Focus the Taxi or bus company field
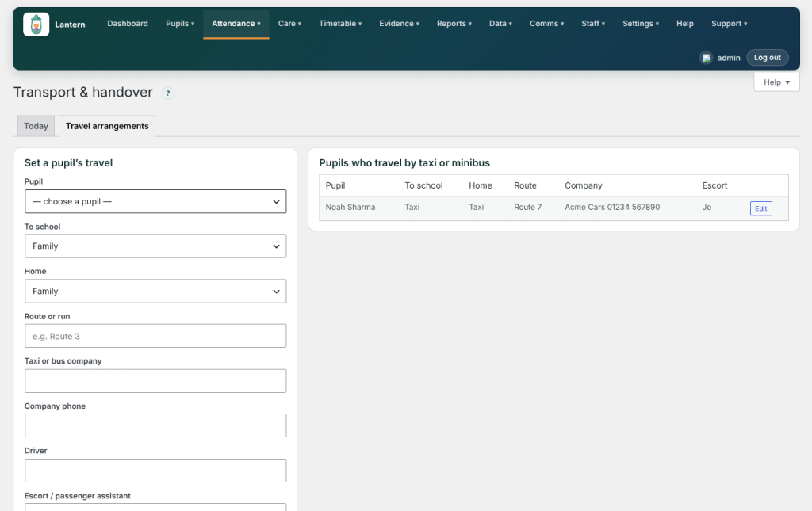Screen dimensions: 812x511 [x=155, y=380]
